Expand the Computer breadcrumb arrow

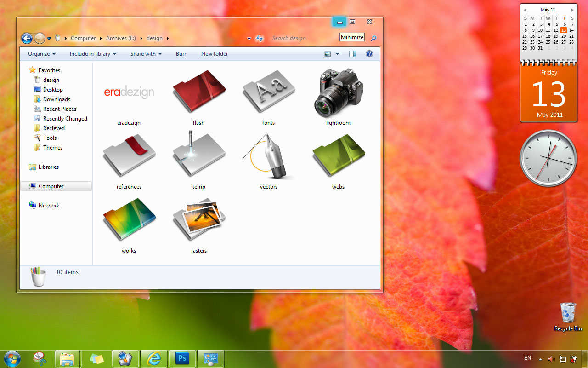coord(101,39)
